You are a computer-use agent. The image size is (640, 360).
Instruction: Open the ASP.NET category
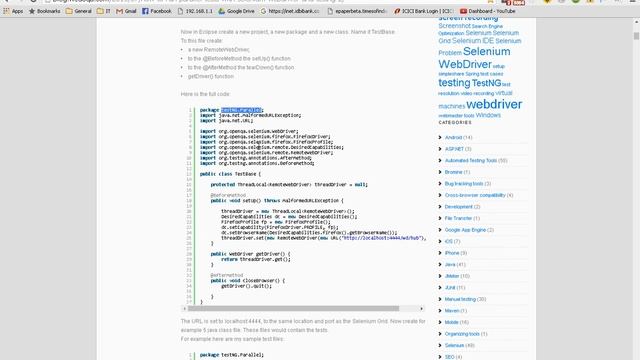pyautogui.click(x=454, y=149)
